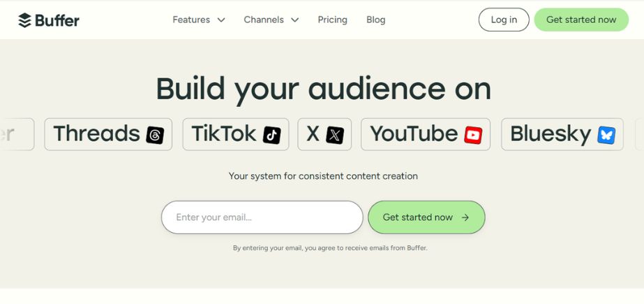Select the Bluesky channel label
Viewport: 644px width, 304px height.
click(551, 135)
